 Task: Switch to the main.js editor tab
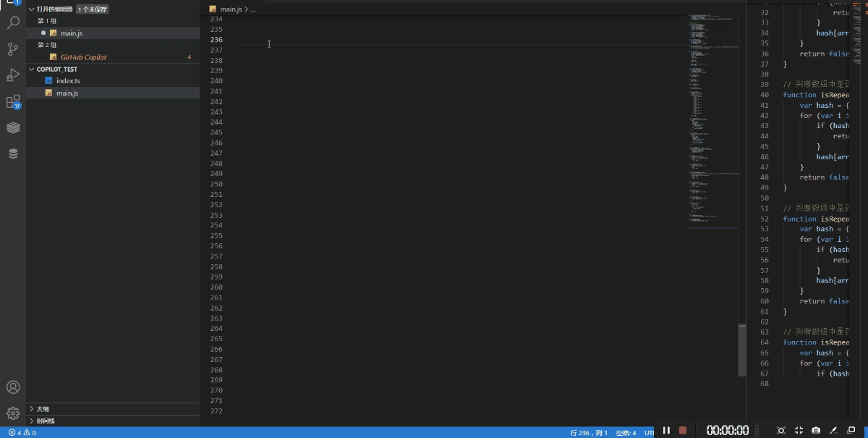pyautogui.click(x=70, y=33)
